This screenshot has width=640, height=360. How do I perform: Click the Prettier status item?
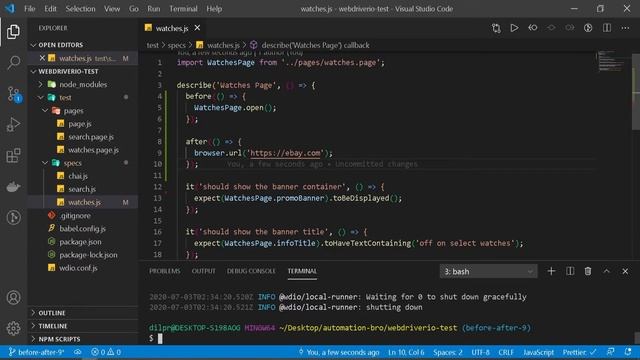pyautogui.click(x=580, y=352)
